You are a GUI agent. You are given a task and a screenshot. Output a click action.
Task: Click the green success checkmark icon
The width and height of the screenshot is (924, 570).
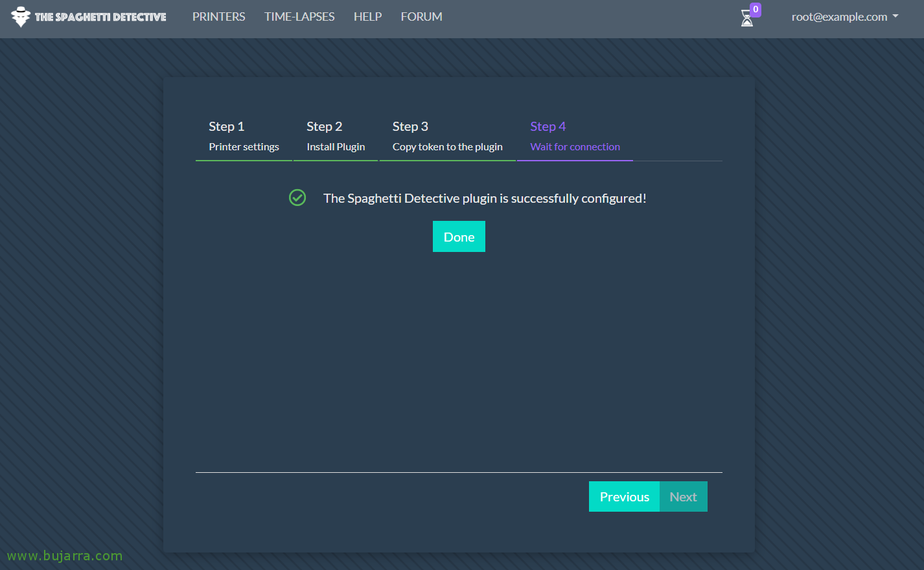coord(297,198)
